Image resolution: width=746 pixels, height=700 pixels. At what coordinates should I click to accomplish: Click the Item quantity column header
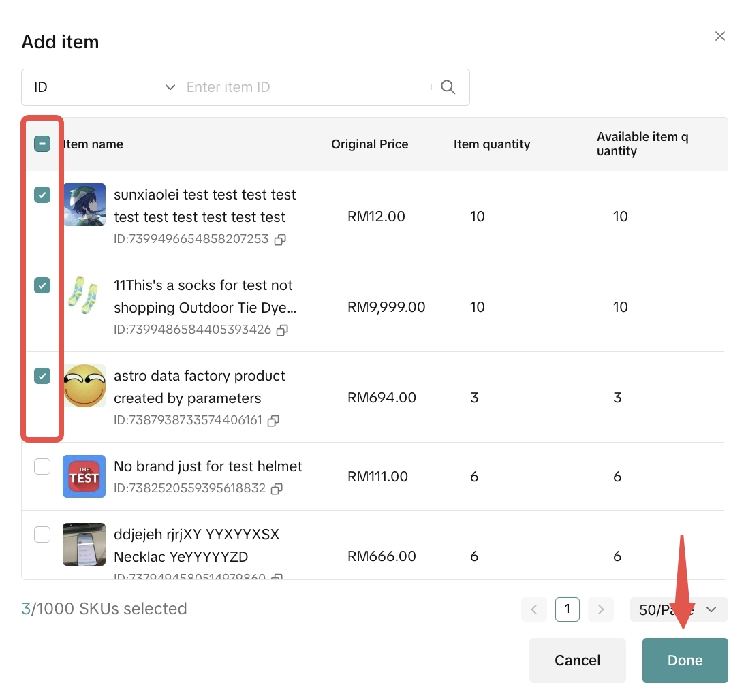[x=492, y=144]
